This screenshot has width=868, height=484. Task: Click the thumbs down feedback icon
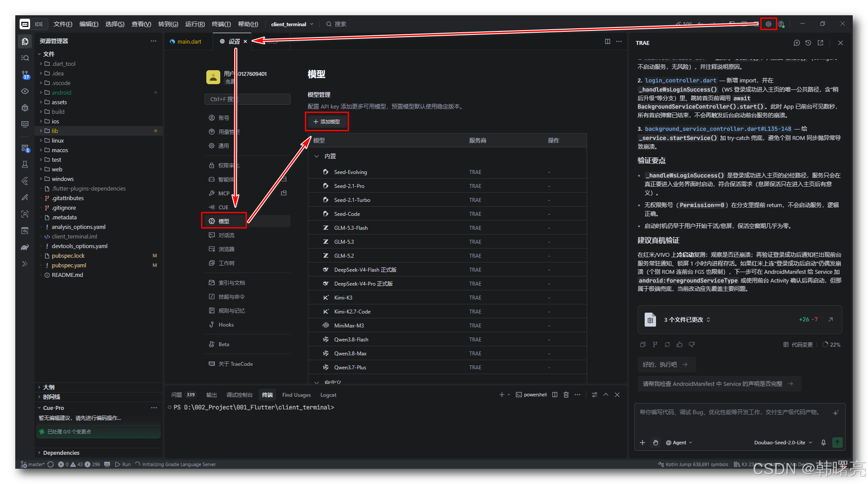[692, 344]
